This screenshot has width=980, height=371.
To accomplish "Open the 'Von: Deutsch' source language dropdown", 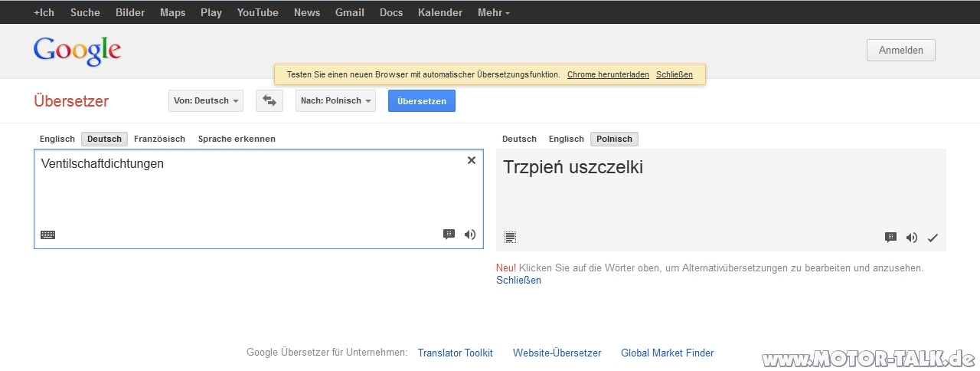I will pyautogui.click(x=206, y=100).
